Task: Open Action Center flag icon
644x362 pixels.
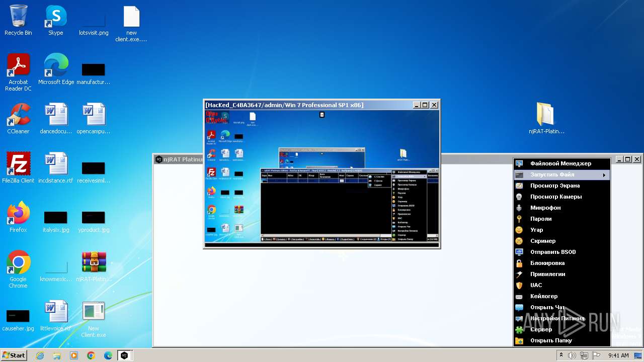Action: (x=596, y=355)
